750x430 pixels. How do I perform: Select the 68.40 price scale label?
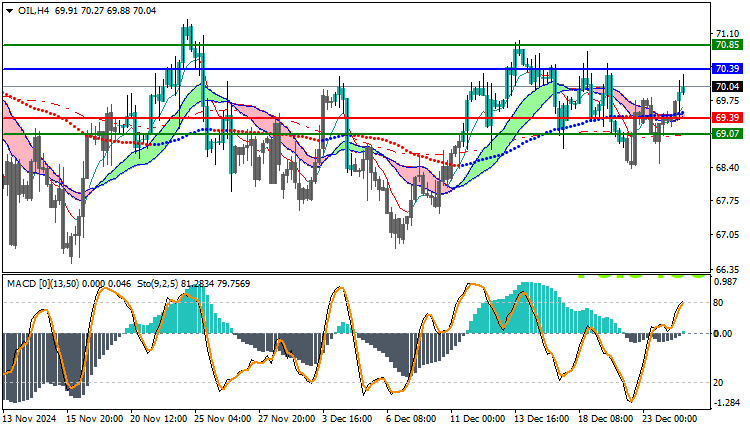[x=727, y=167]
